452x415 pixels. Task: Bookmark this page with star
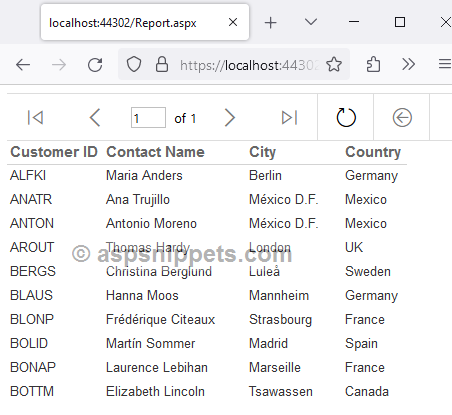(334, 64)
